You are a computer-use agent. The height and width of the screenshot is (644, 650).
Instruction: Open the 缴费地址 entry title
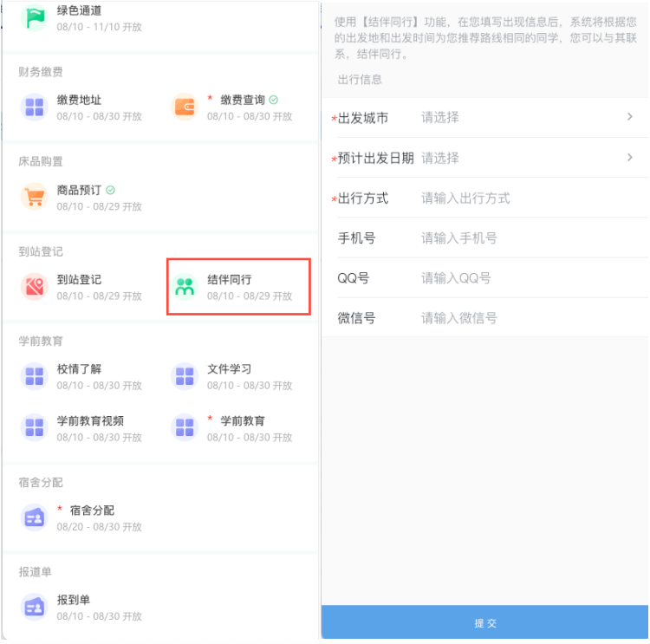tap(79, 100)
